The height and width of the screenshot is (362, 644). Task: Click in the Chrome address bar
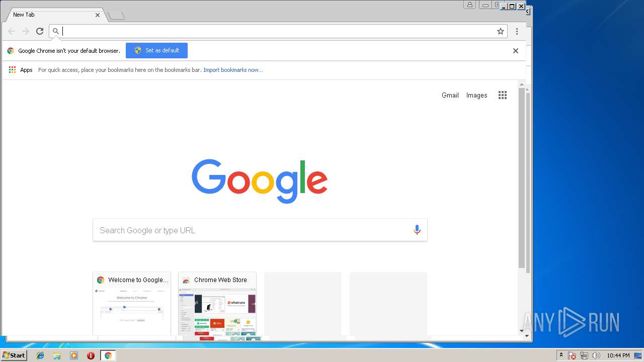coord(278,31)
